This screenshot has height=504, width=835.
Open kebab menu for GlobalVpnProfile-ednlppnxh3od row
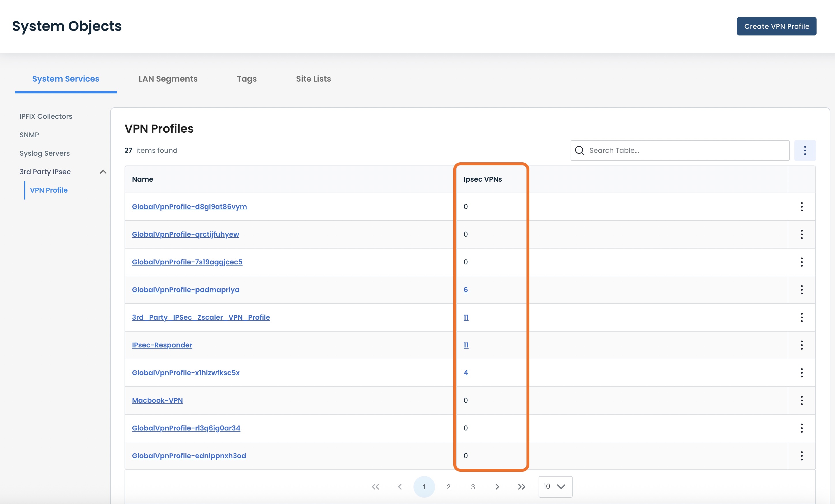point(802,456)
